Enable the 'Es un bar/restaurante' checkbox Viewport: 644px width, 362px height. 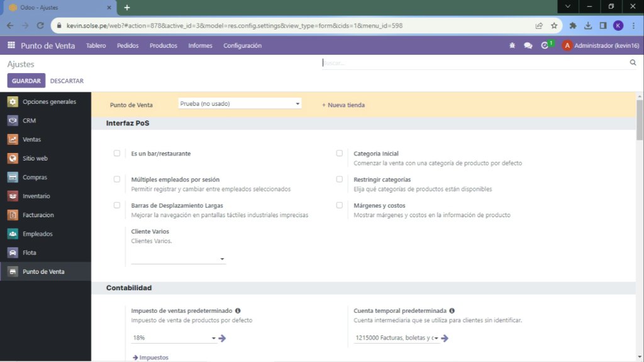(x=117, y=153)
